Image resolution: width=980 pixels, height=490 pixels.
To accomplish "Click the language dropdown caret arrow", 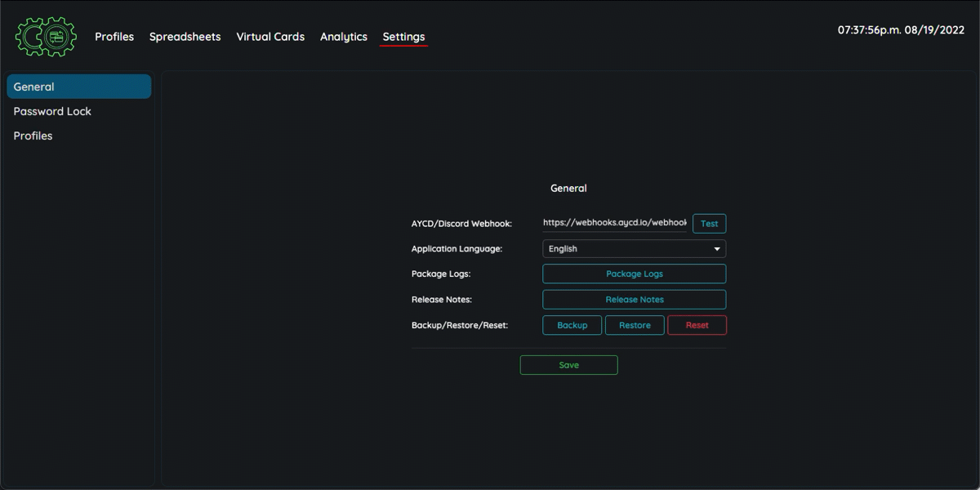I will (x=717, y=249).
